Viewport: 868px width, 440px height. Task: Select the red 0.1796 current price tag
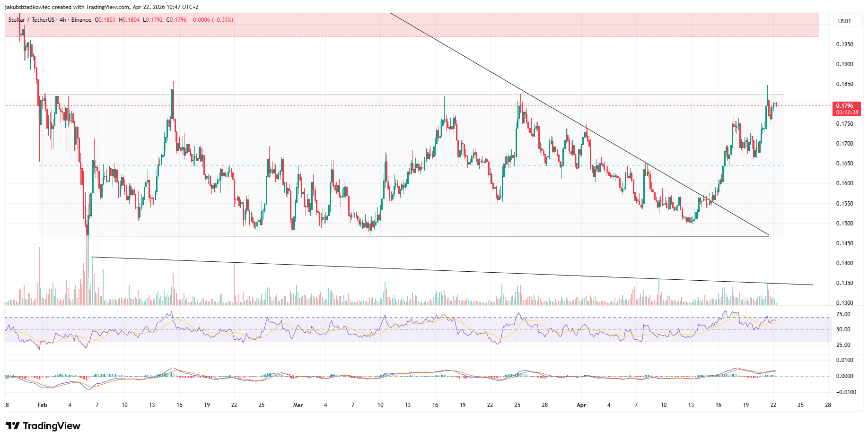pyautogui.click(x=846, y=106)
